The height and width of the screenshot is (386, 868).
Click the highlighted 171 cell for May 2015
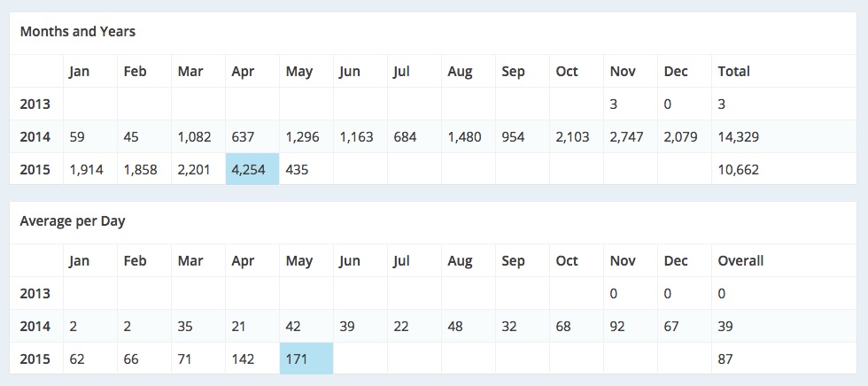pyautogui.click(x=306, y=359)
